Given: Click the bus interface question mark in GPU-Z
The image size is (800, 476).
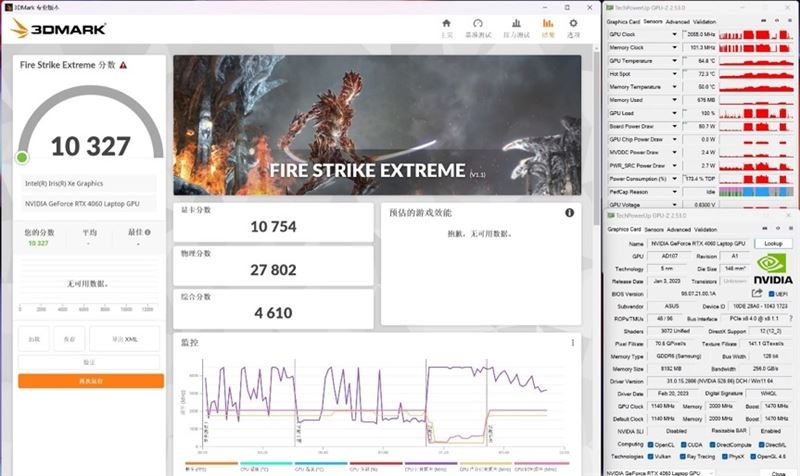Looking at the screenshot, I should (x=791, y=318).
